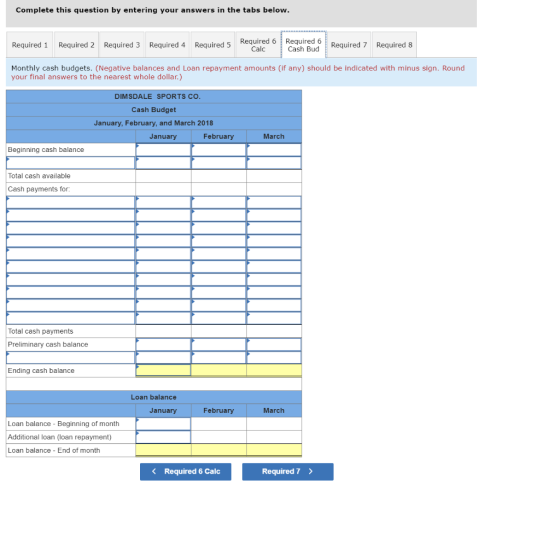Click the Required 6 Calc back button

coord(185,472)
